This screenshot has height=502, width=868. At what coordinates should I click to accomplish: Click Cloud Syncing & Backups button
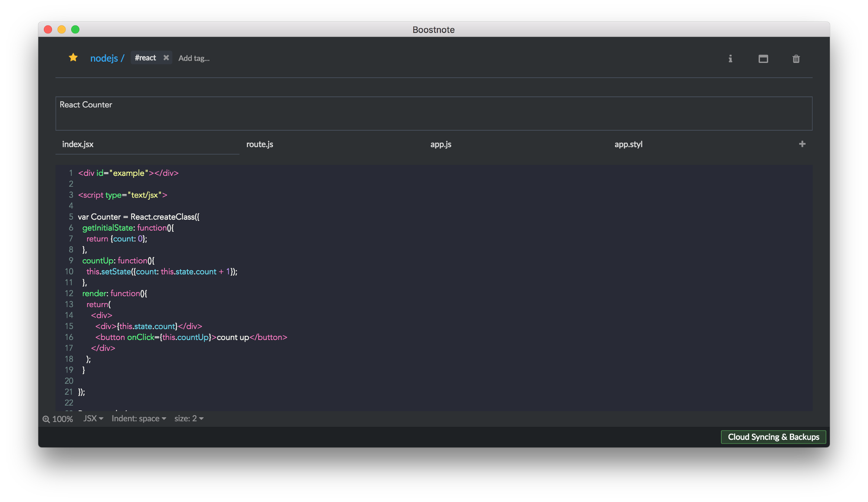tap(773, 437)
